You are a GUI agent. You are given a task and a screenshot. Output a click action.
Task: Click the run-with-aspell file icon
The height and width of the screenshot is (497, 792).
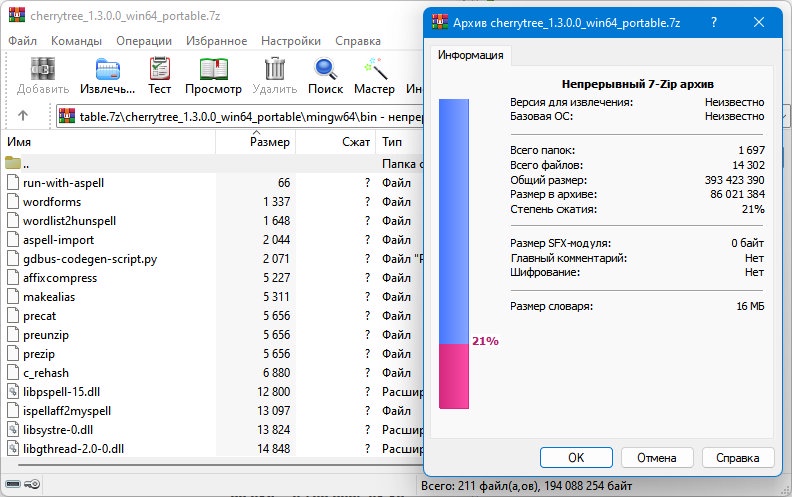pyautogui.click(x=13, y=182)
